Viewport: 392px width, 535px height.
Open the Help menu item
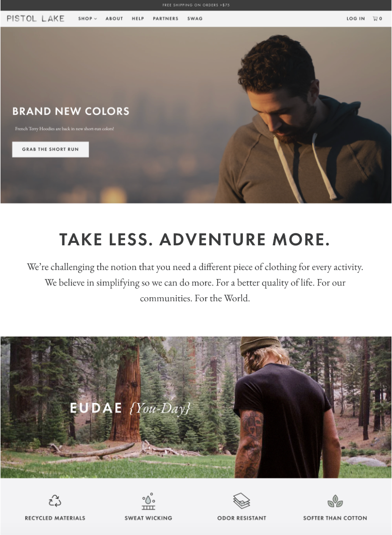click(138, 19)
